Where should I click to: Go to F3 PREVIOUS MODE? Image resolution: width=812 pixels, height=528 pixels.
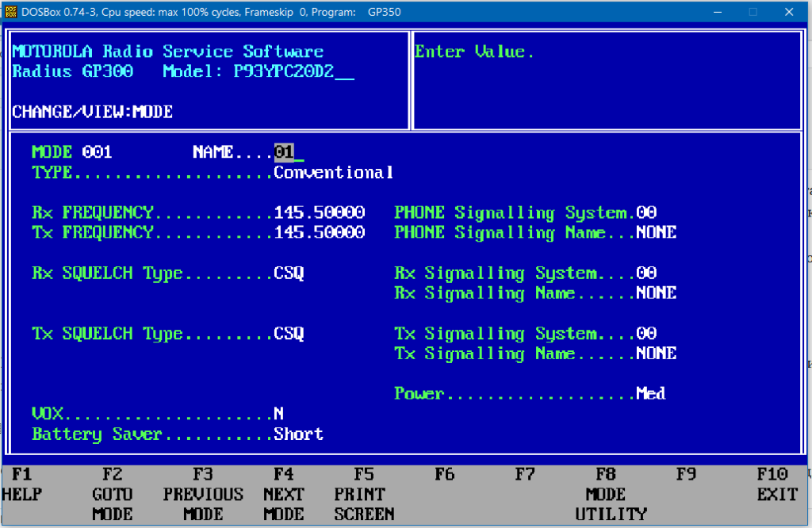(x=203, y=495)
